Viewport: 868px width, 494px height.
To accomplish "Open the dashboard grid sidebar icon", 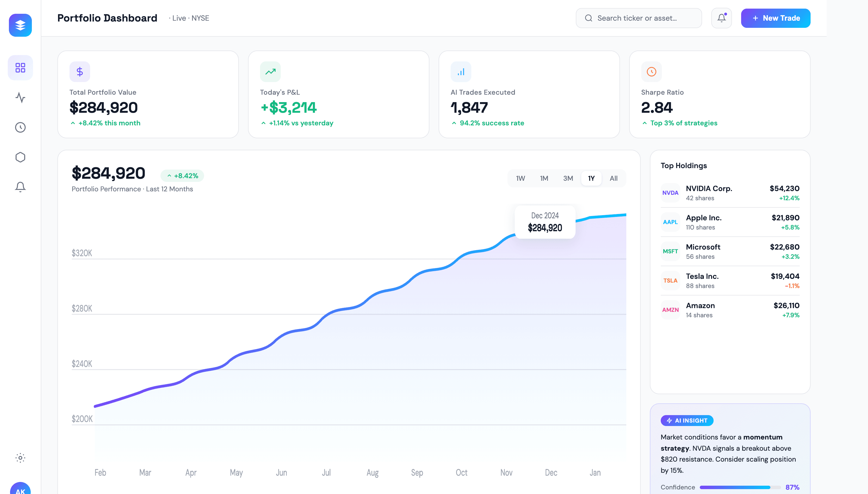I will [x=20, y=68].
